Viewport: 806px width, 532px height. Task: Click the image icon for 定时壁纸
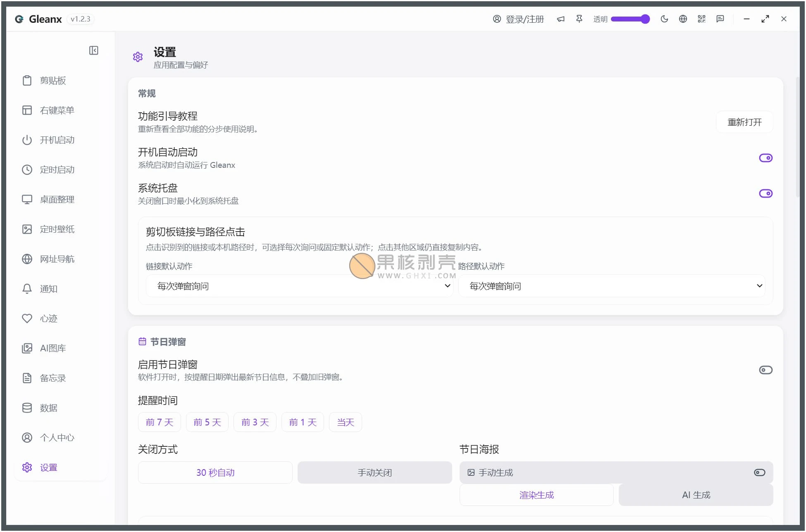pyautogui.click(x=27, y=229)
